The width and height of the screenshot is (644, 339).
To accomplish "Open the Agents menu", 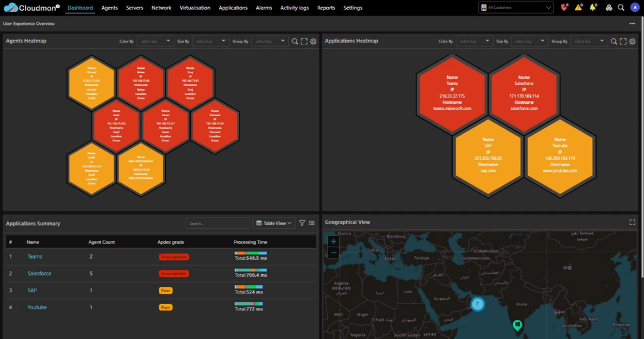I will pos(109,8).
